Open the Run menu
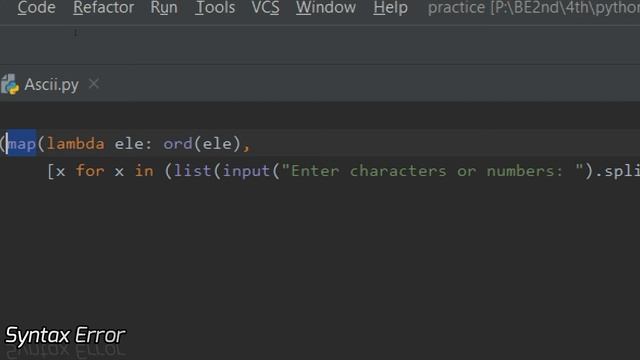 164,7
